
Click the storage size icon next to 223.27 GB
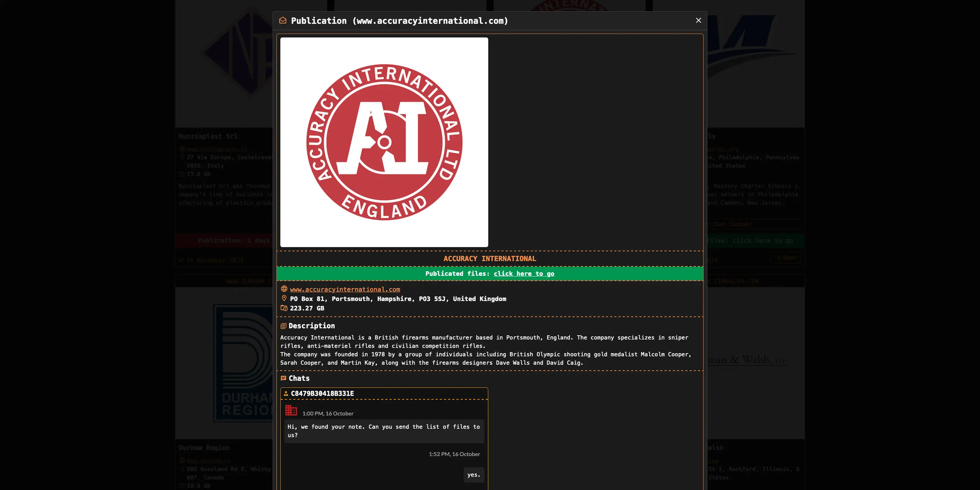pyautogui.click(x=284, y=308)
